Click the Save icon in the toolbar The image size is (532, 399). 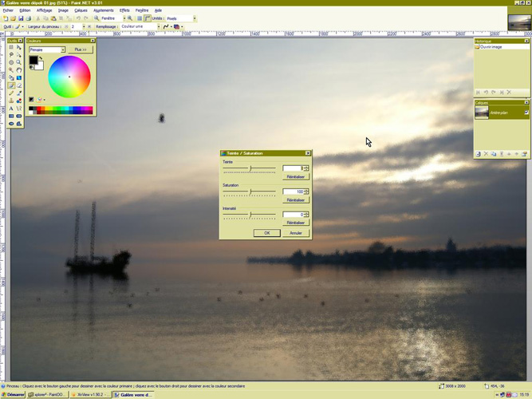click(21, 18)
